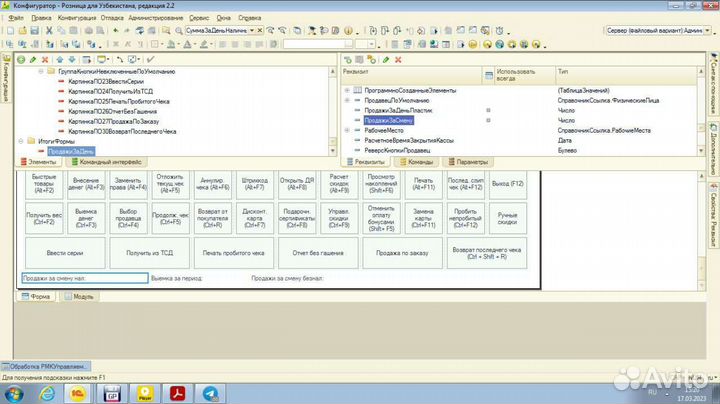
Task: Click the Undo arrow in main toolbar
Action: pos(115,31)
